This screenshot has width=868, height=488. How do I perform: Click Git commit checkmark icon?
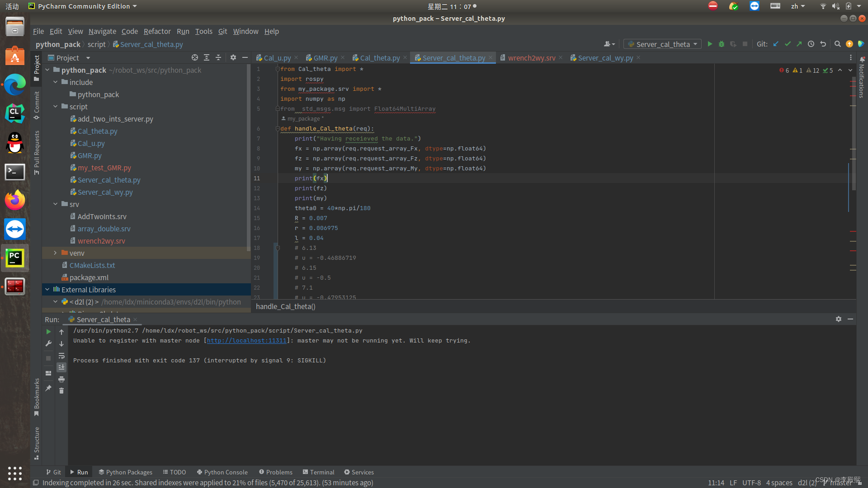click(788, 44)
